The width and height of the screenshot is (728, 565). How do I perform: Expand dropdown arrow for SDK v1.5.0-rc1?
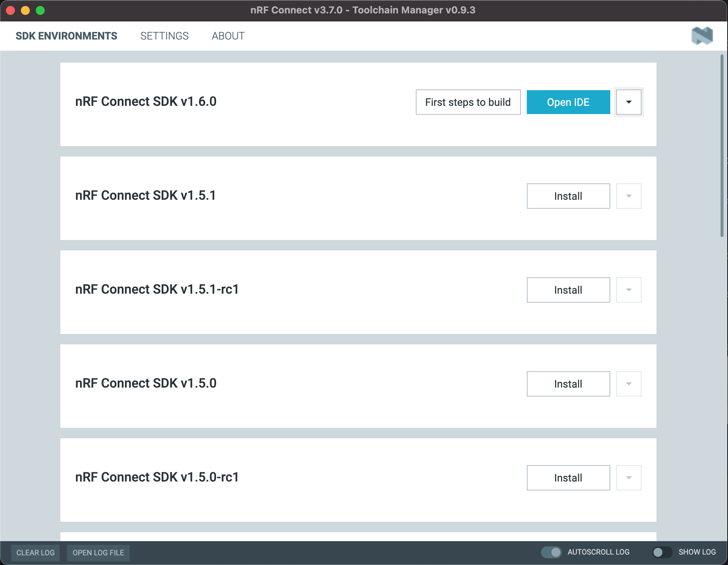click(x=629, y=478)
